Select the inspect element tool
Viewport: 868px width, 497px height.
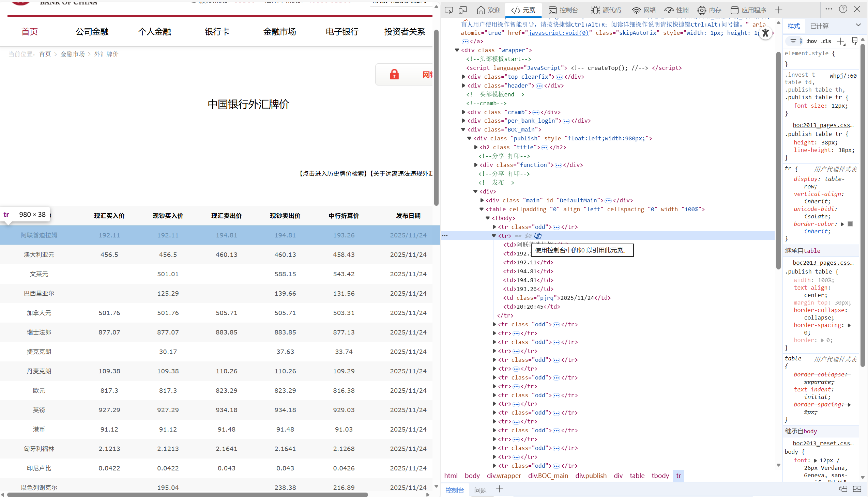point(449,10)
